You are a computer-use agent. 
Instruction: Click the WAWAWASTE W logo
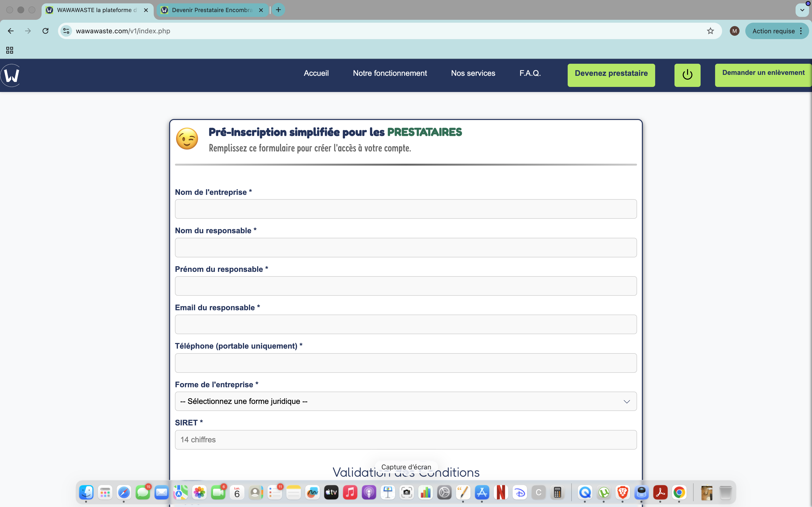pyautogui.click(x=11, y=75)
